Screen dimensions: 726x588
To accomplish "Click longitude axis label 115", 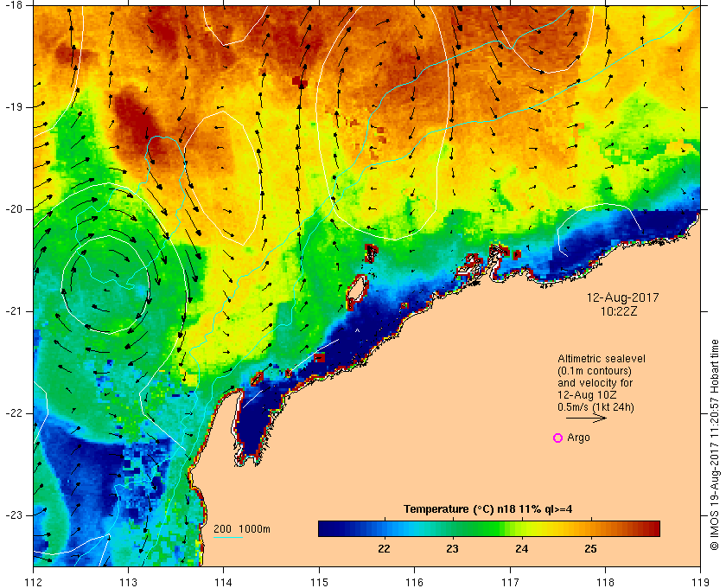I will tap(319, 581).
